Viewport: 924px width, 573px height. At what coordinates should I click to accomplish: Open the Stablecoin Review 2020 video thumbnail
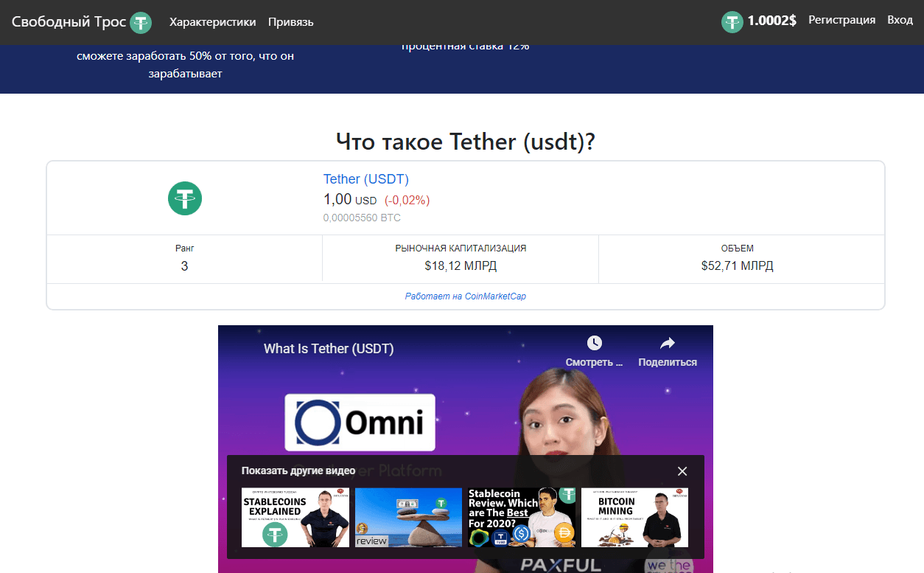click(521, 517)
